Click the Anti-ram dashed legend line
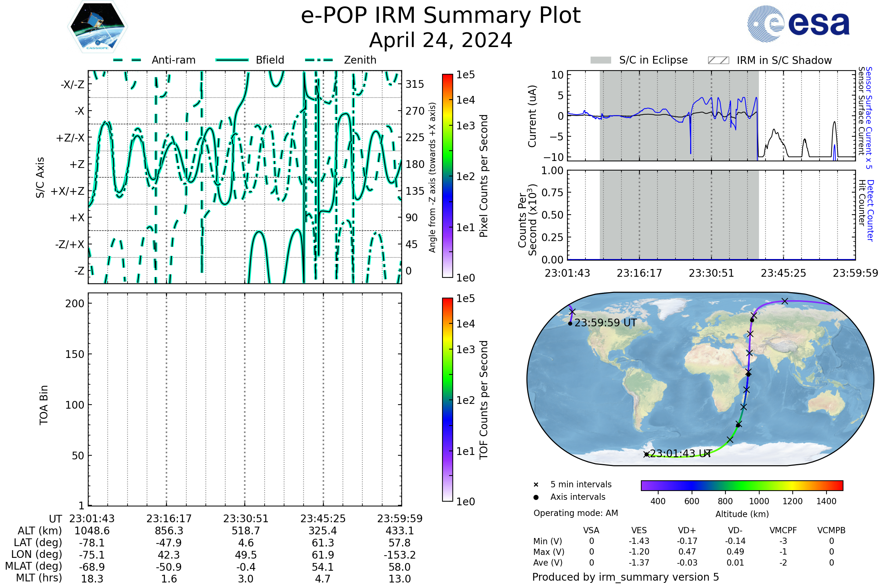 (x=127, y=60)
